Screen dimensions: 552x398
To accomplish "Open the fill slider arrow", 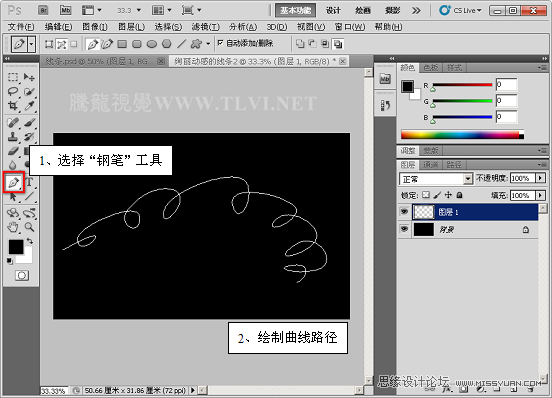I will (x=540, y=195).
